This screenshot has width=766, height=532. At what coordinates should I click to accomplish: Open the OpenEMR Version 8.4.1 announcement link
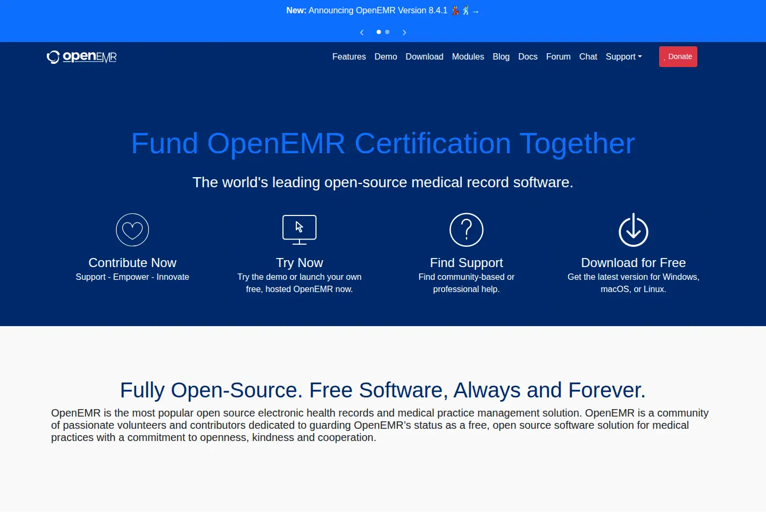pos(382,11)
